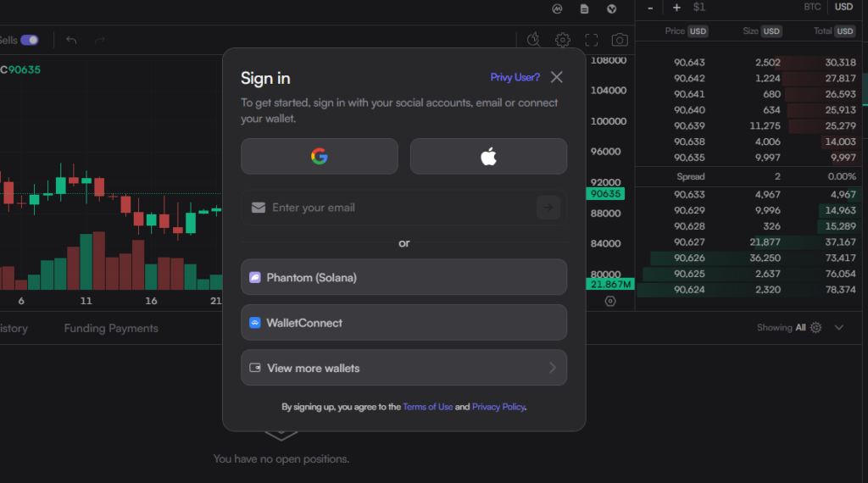The height and width of the screenshot is (483, 868).
Task: Expand View more wallets option
Action: (403, 368)
